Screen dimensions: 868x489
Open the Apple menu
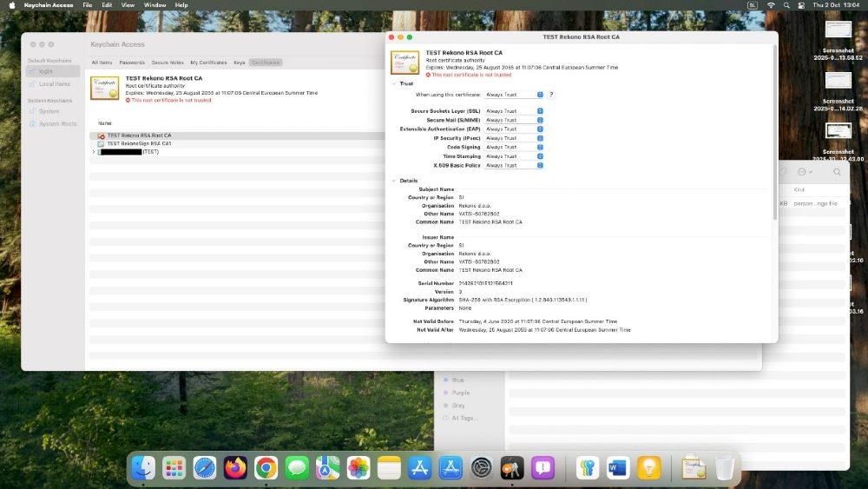[11, 5]
